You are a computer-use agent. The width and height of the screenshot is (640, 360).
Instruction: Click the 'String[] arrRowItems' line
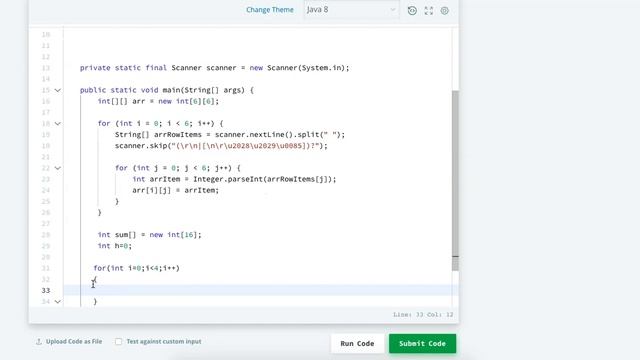(x=230, y=135)
